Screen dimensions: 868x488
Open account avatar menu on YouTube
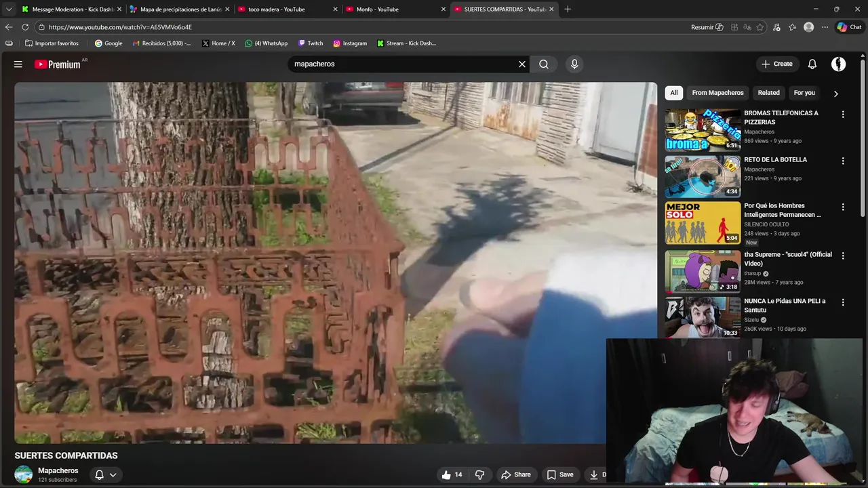tap(839, 64)
